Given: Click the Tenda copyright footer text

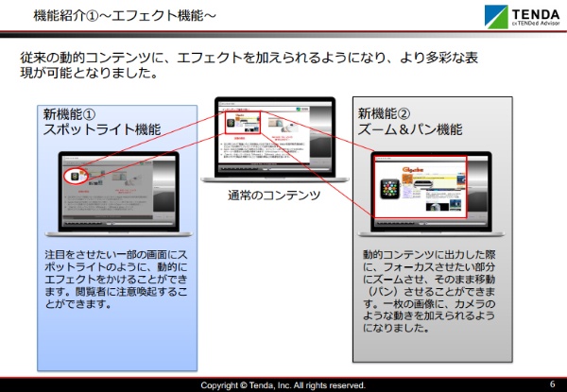Looking at the screenshot, I should point(283,385).
